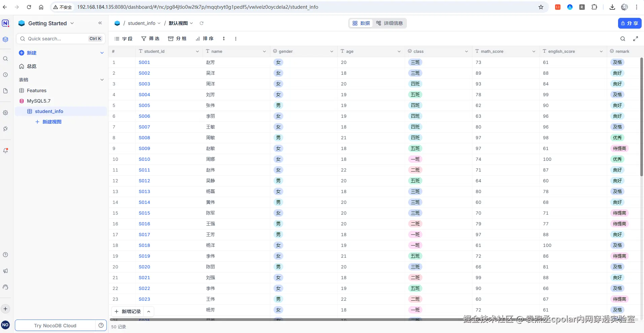Open the S001 record link
Image resolution: width=644 pixels, height=333 pixels.
pyautogui.click(x=144, y=62)
